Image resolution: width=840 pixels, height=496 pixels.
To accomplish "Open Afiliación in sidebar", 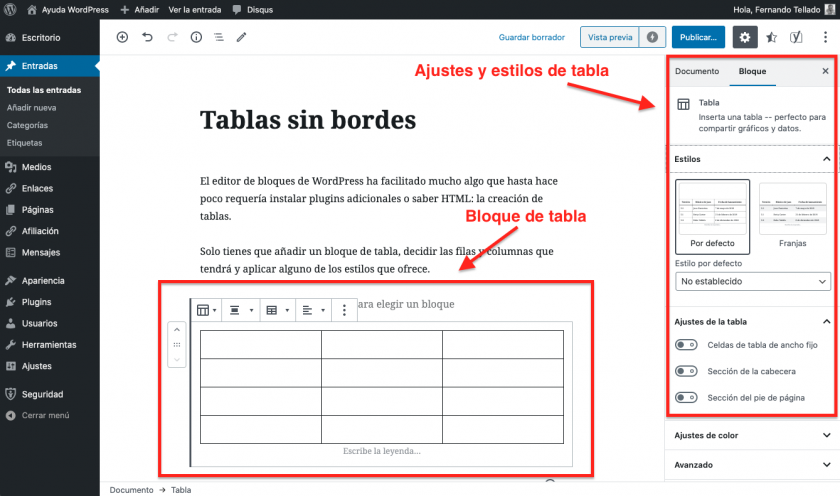I will [49, 231].
